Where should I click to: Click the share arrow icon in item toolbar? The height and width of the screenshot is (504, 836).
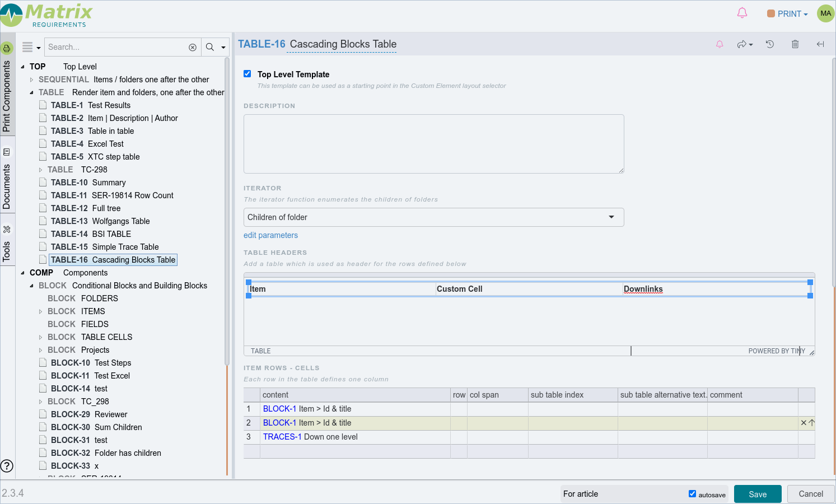point(744,44)
